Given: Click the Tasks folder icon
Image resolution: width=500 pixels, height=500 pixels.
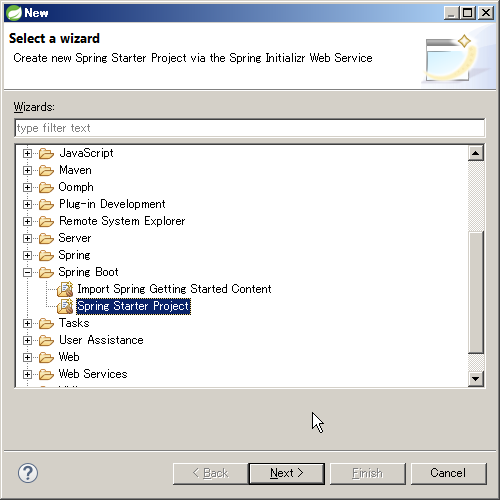Looking at the screenshot, I should [x=46, y=323].
